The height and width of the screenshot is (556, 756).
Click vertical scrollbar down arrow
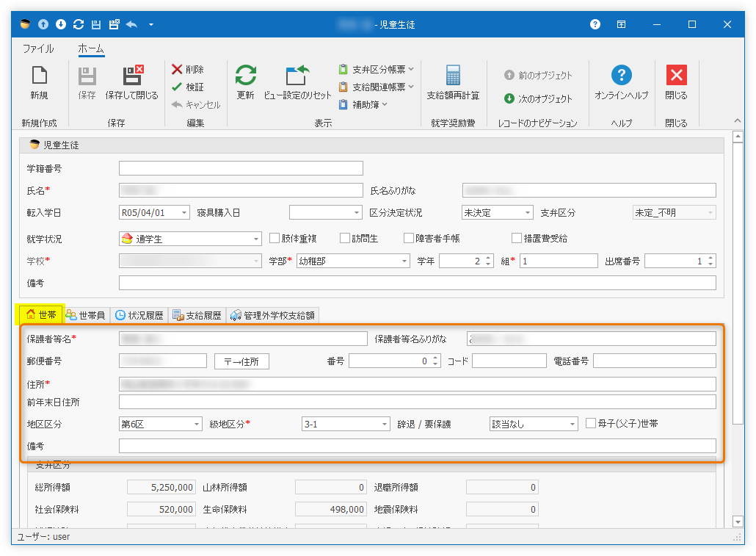738,521
